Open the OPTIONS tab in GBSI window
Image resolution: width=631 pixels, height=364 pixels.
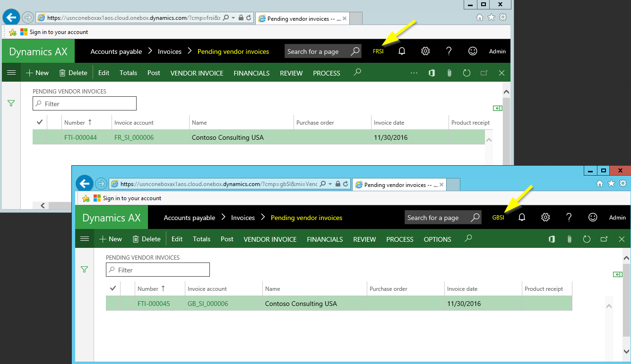(437, 239)
